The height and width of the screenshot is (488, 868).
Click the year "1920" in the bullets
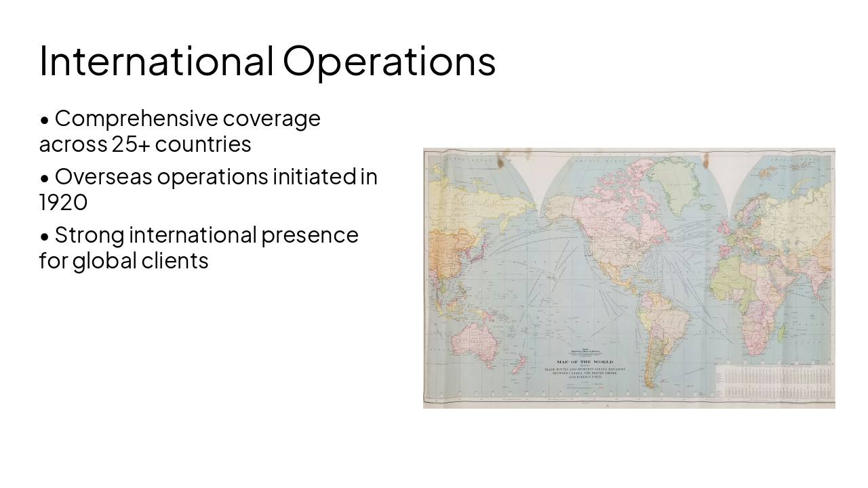coord(63,203)
